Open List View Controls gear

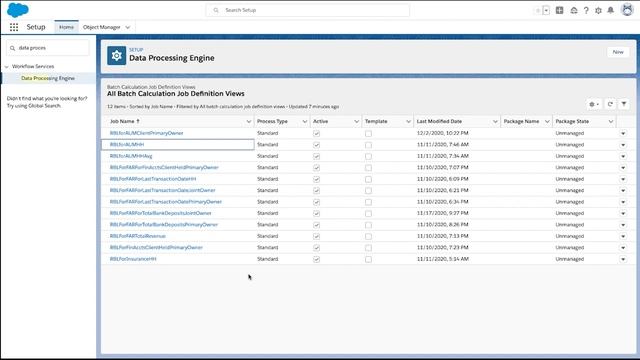point(594,104)
